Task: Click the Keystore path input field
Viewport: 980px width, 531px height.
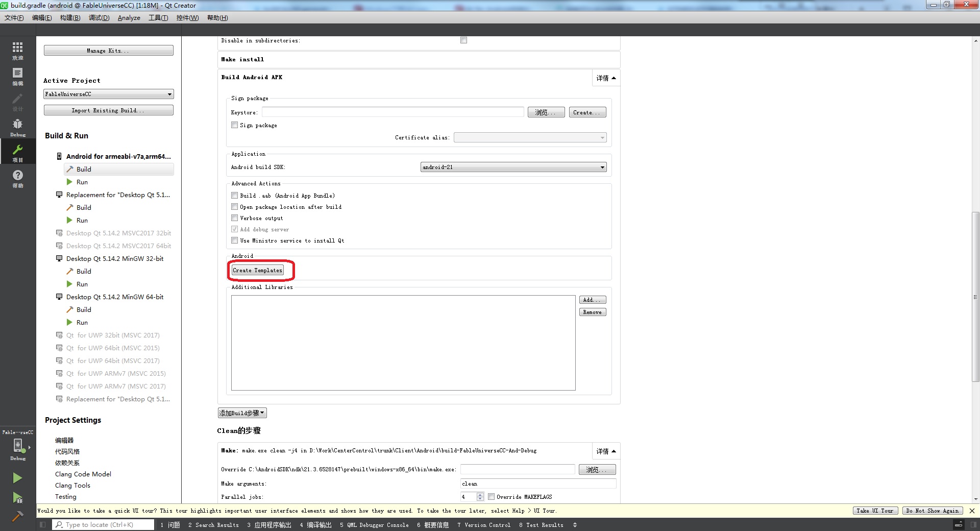Action: pos(393,112)
